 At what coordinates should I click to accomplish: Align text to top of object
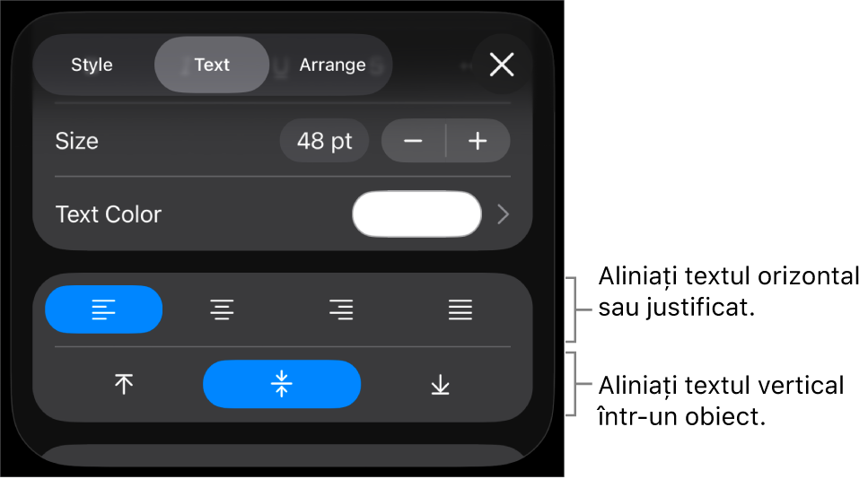[124, 385]
